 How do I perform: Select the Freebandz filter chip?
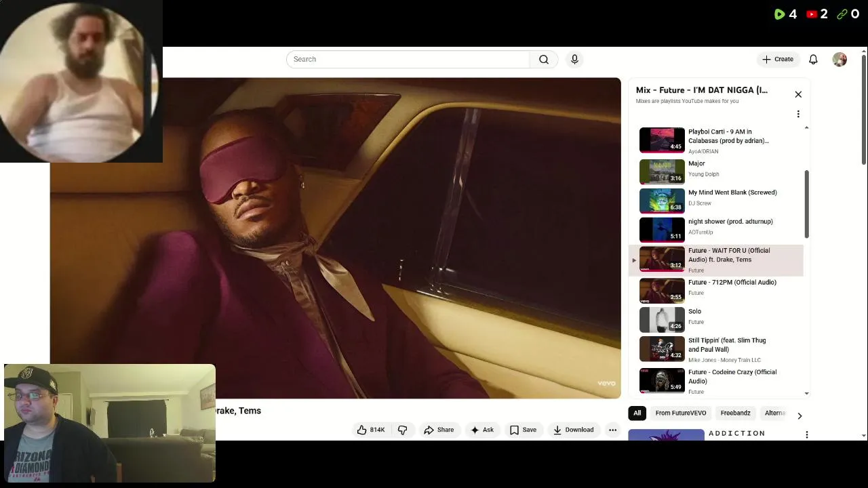click(735, 413)
